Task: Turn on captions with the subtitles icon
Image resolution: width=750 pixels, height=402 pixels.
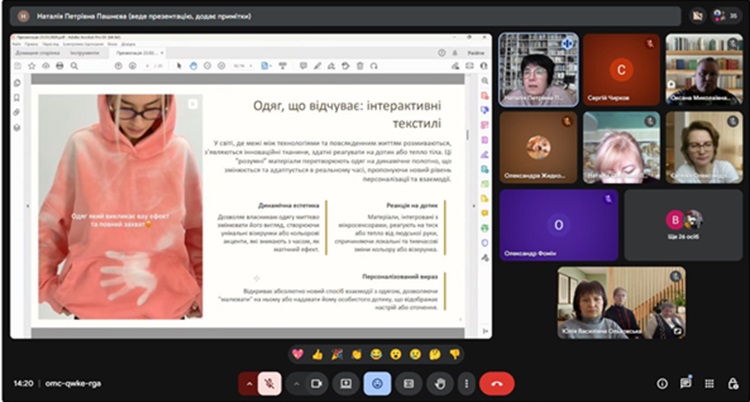Action: [x=407, y=383]
